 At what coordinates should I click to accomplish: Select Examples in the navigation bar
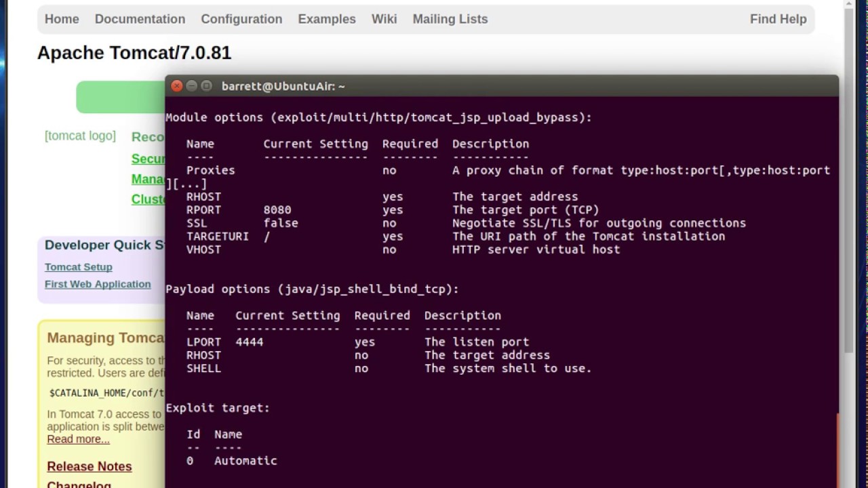click(x=327, y=19)
